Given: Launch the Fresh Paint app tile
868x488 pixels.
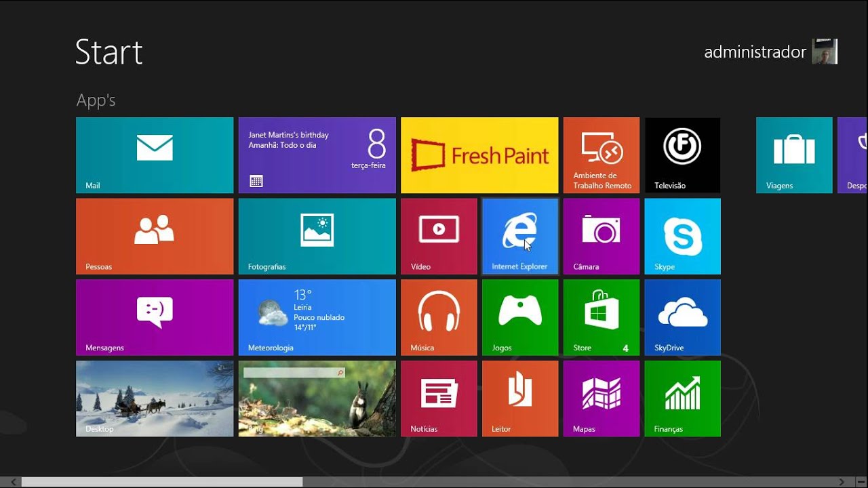Looking at the screenshot, I should coord(479,155).
